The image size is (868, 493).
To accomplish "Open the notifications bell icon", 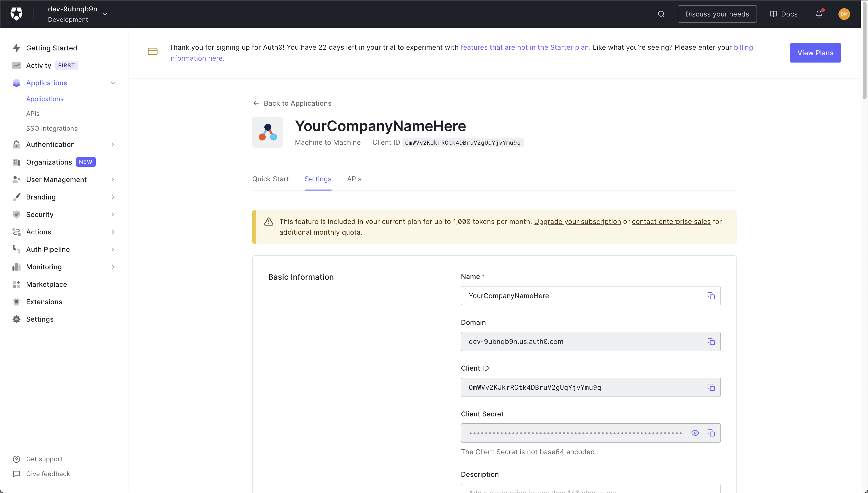I will point(819,14).
